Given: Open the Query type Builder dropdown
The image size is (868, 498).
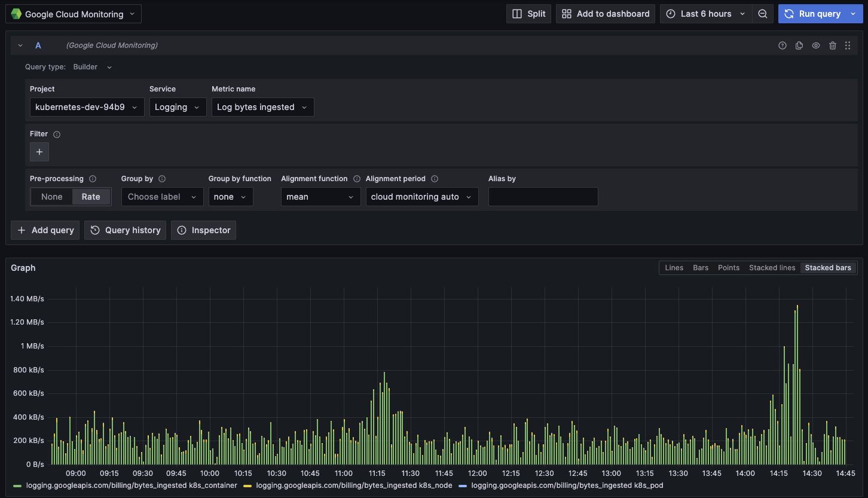Looking at the screenshot, I should (x=93, y=67).
